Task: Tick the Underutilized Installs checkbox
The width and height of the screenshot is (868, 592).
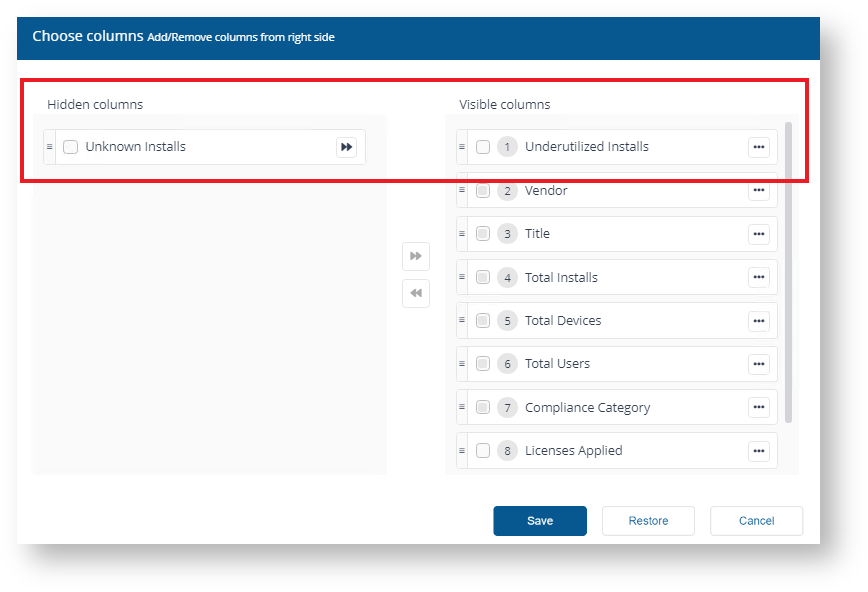Action: (x=483, y=147)
